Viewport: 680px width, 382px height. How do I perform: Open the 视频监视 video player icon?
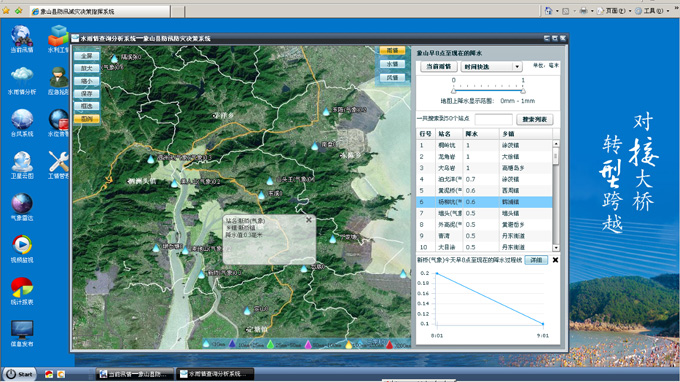[x=22, y=249]
